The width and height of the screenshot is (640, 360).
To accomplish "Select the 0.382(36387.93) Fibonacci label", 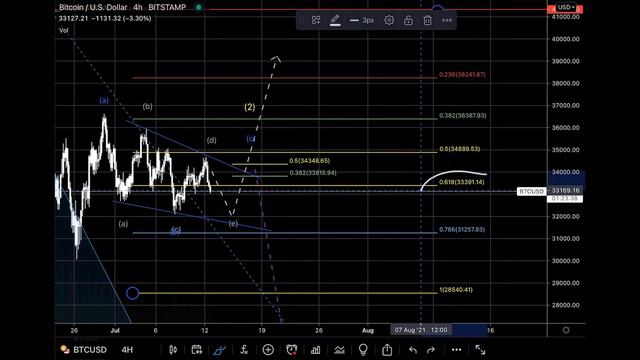I will [x=463, y=116].
